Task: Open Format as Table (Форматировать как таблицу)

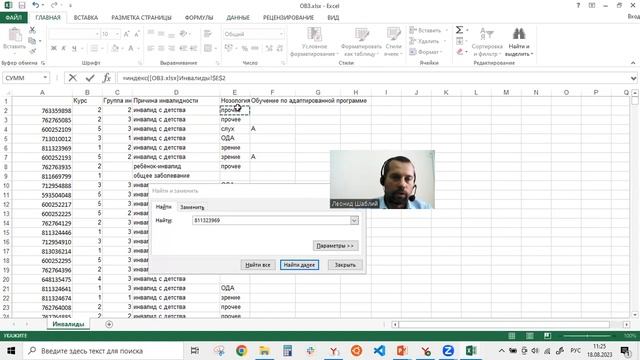Action: pos(361,42)
